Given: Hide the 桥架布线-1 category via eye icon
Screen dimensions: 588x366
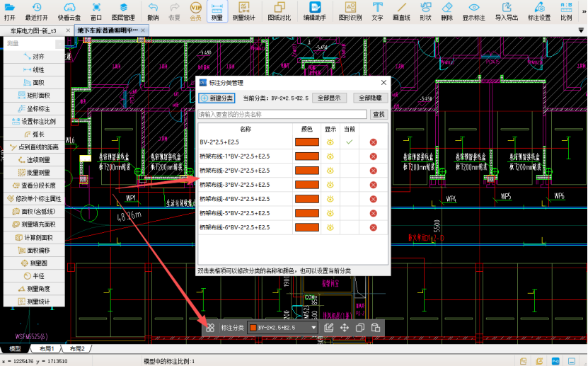Looking at the screenshot, I should tap(330, 156).
